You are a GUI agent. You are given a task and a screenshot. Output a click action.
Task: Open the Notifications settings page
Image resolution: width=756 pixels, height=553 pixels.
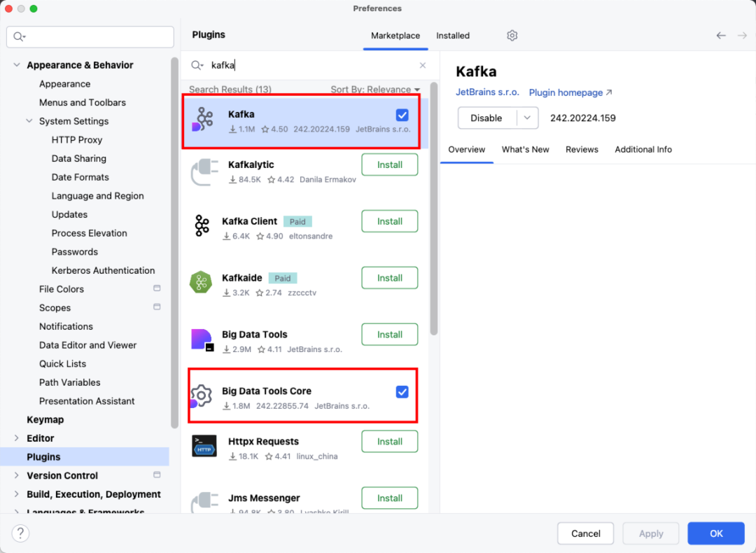[x=66, y=326]
